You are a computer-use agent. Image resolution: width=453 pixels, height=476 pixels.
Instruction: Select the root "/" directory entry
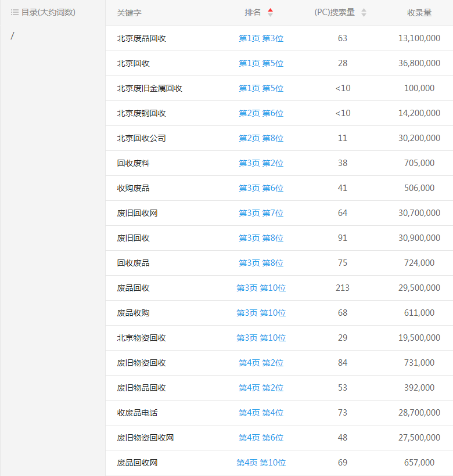12,36
